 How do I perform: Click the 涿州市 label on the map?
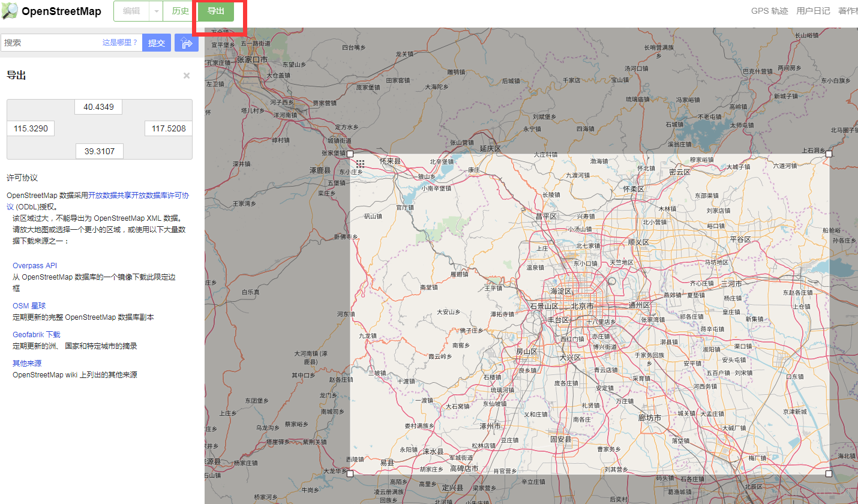coord(490,426)
